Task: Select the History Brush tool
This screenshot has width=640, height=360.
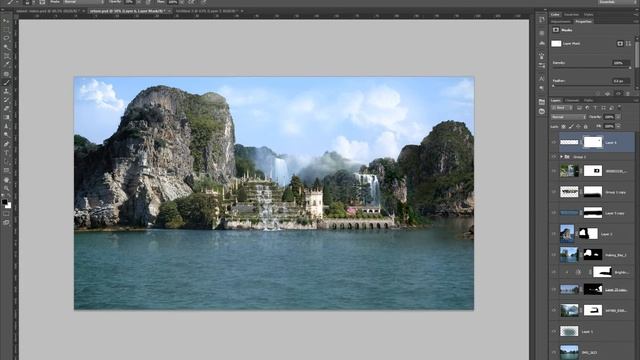Action: click(6, 100)
